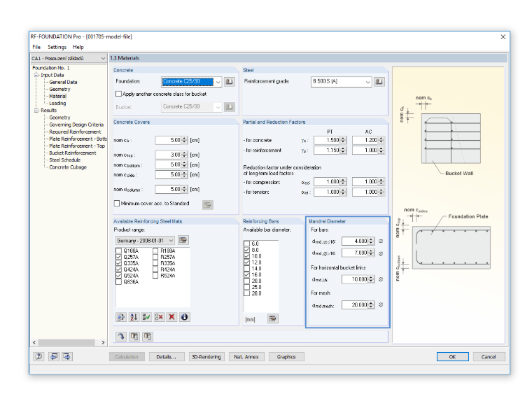Reset mandrel diameter for bucket links

(381, 279)
